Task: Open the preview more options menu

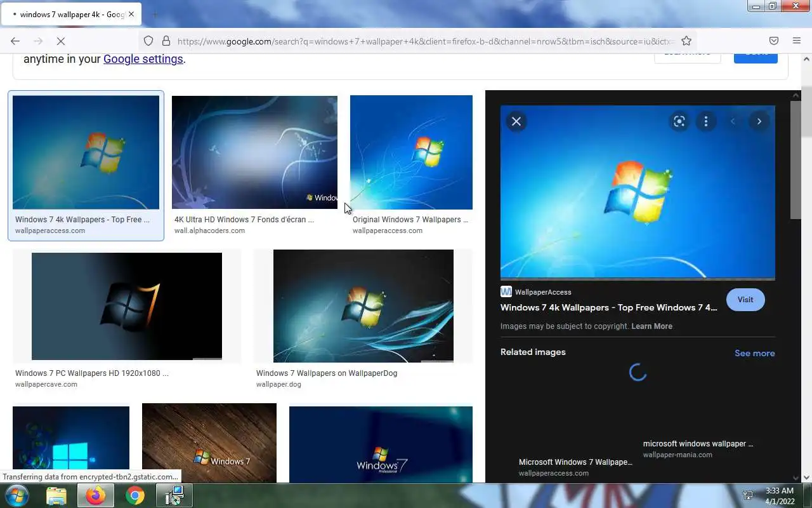Action: click(x=706, y=121)
